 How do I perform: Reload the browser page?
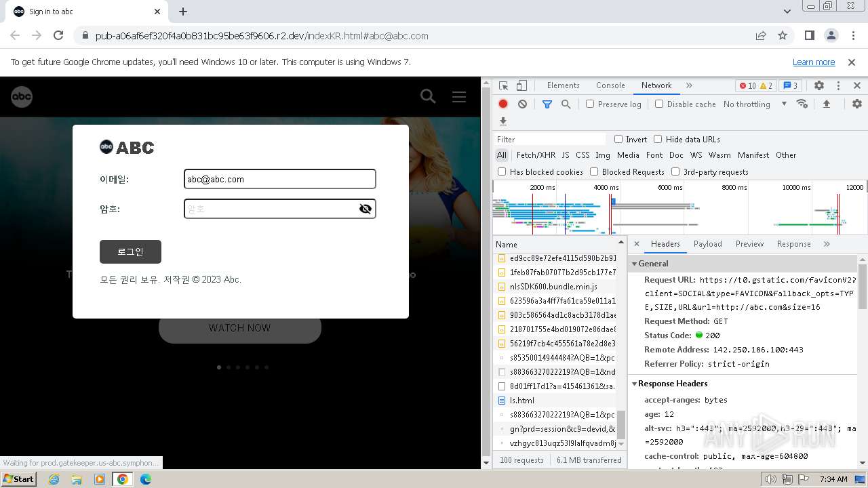tap(58, 36)
